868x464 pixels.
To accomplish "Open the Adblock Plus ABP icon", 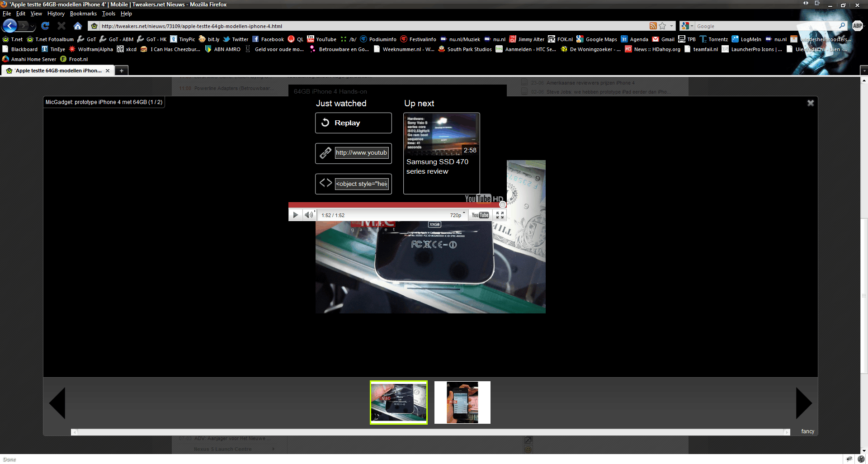I will pyautogui.click(x=857, y=26).
